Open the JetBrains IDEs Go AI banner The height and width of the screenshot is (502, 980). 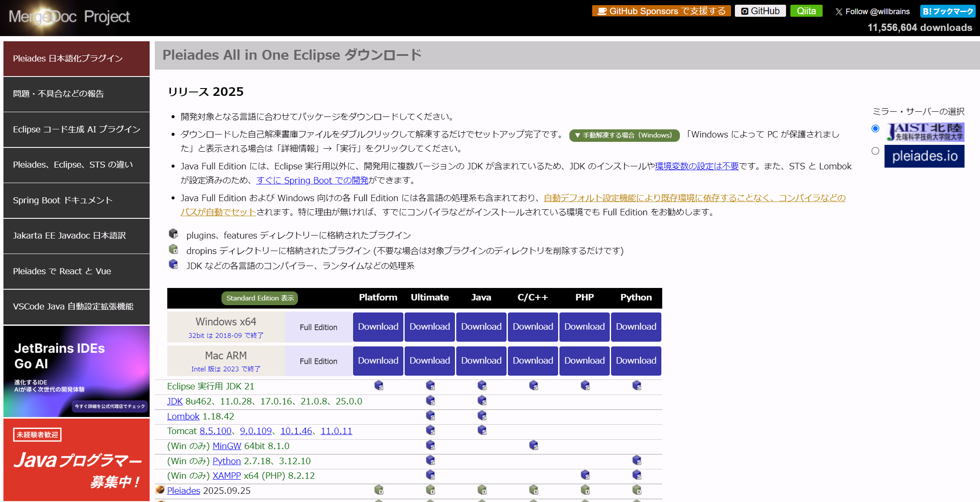tap(77, 371)
